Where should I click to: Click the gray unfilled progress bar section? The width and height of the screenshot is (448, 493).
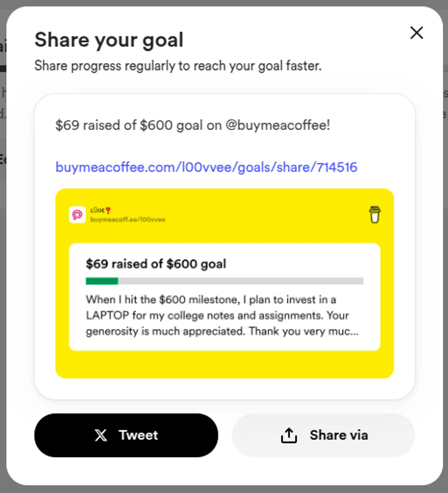(241, 281)
